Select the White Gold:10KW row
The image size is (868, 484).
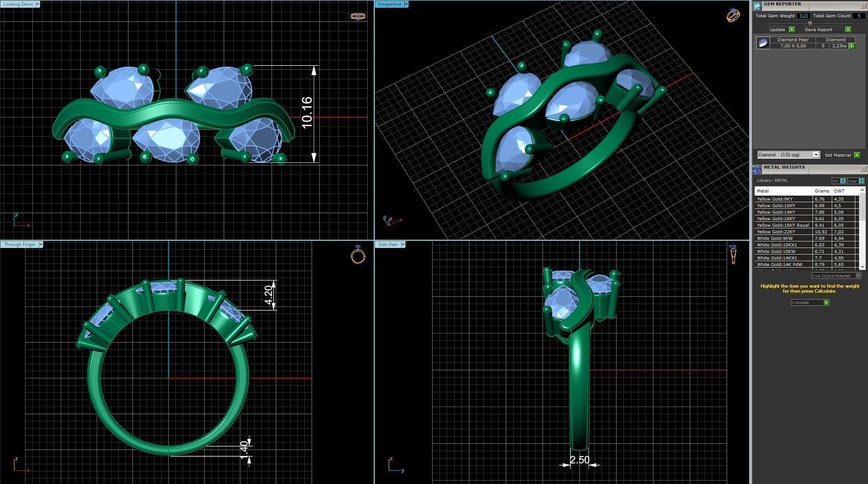807,251
